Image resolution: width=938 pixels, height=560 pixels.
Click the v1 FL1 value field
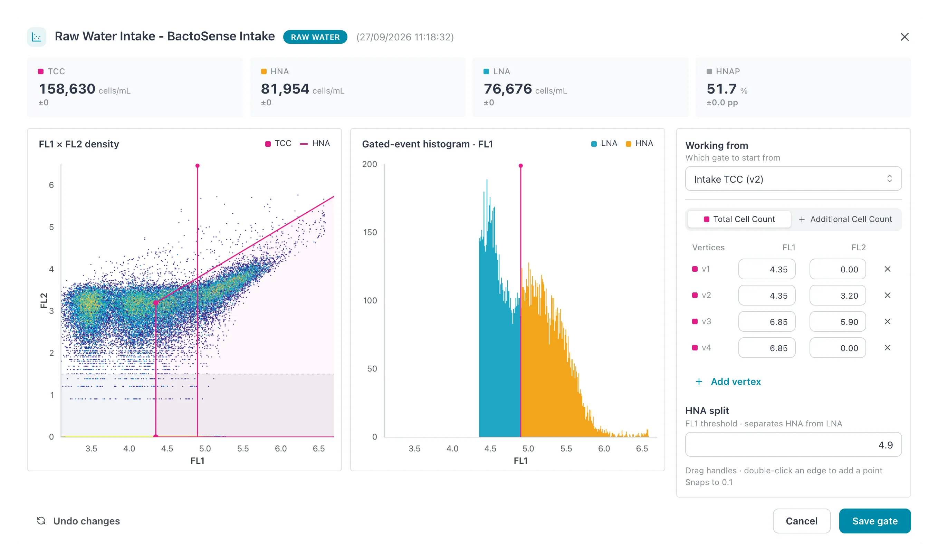[x=767, y=269]
